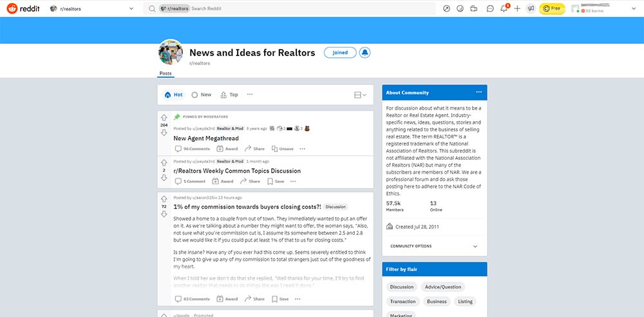Expand the Community Options section

pos(475,246)
